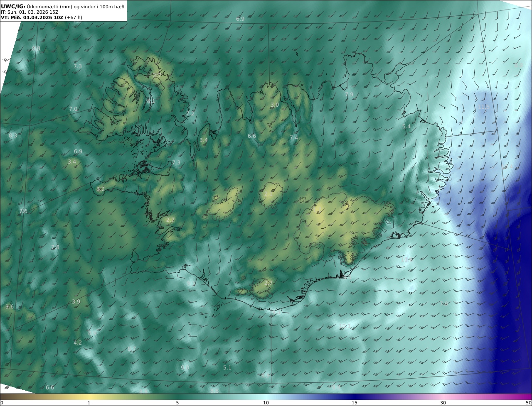Click the 3.0 value label on the map
Screen dimensions: 532x406
point(275,105)
